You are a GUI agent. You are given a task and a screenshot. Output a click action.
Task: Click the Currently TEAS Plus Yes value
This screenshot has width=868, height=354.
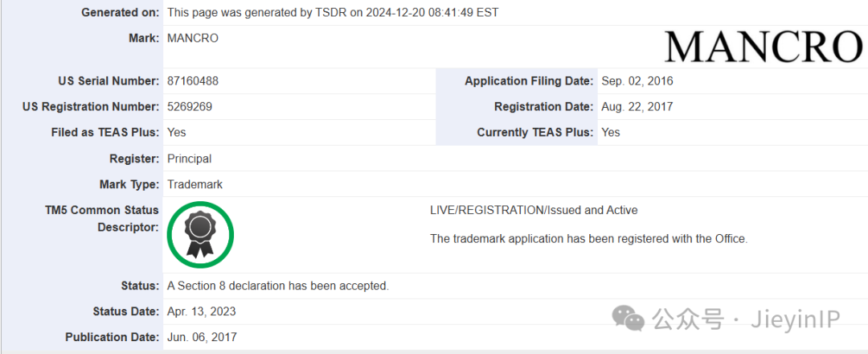611,133
